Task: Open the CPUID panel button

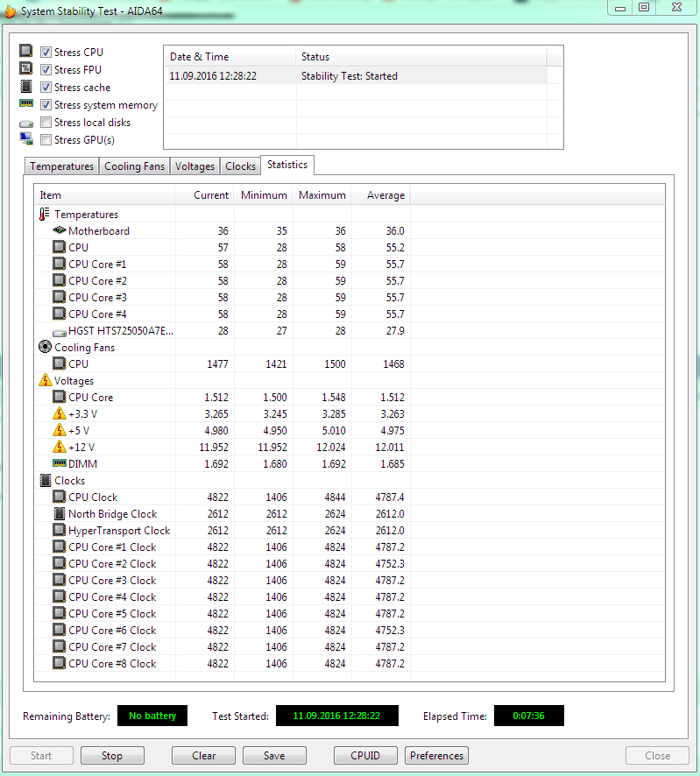Action: click(x=365, y=756)
